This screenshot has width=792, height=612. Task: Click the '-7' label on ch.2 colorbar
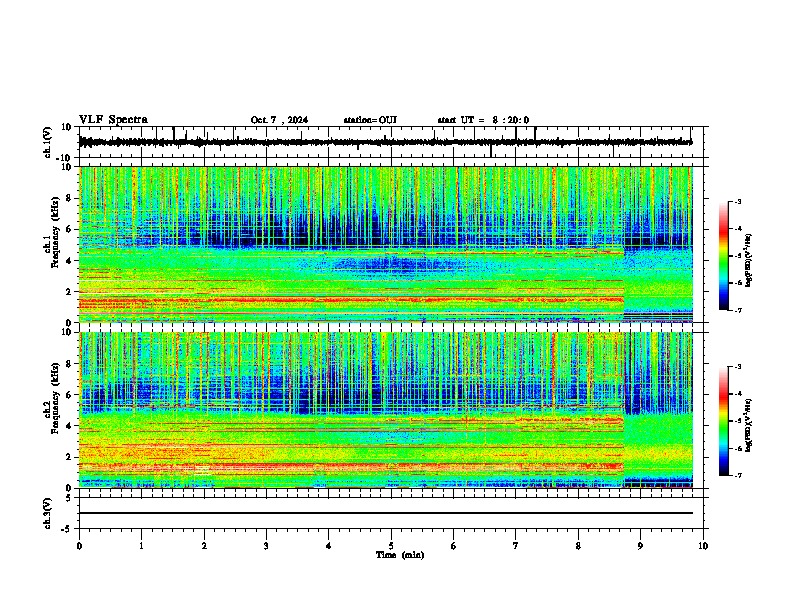(737, 475)
